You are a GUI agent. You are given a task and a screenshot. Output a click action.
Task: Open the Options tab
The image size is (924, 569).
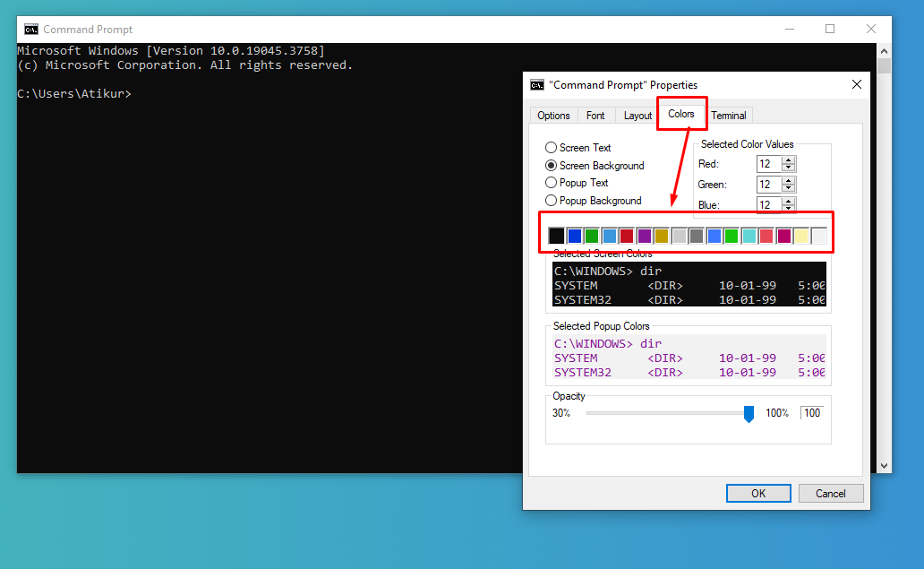coord(553,116)
